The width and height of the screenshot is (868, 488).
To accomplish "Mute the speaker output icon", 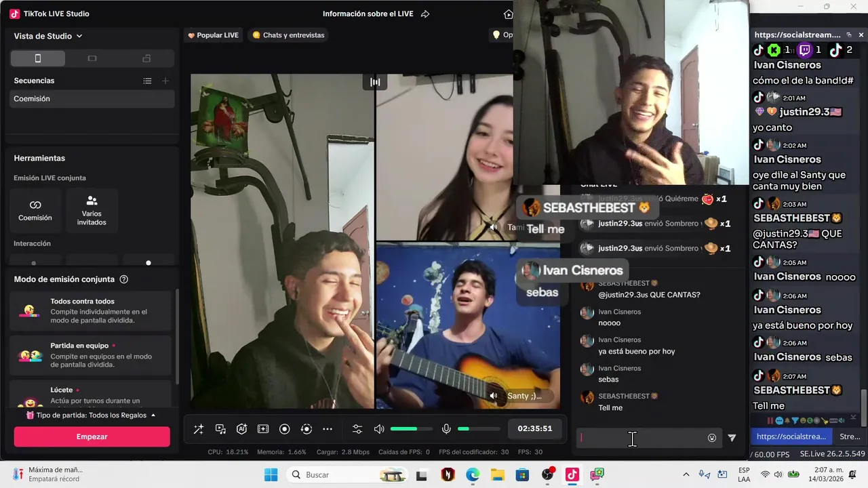I will (x=379, y=429).
